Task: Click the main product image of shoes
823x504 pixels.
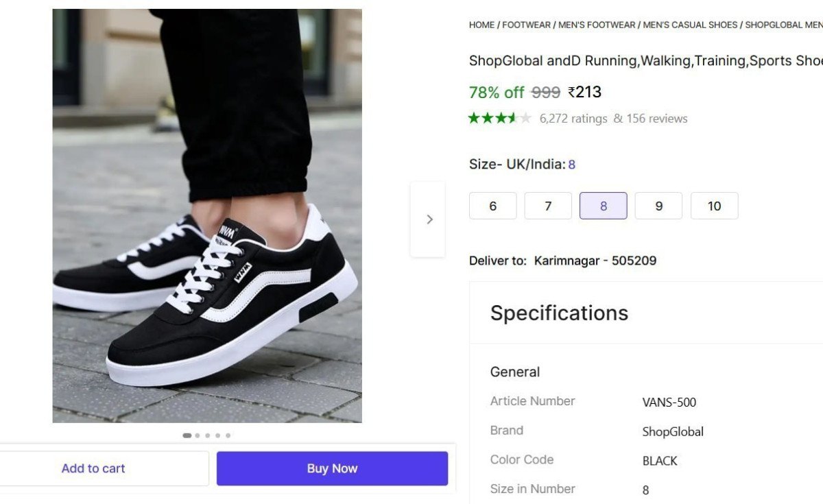Action: click(206, 216)
